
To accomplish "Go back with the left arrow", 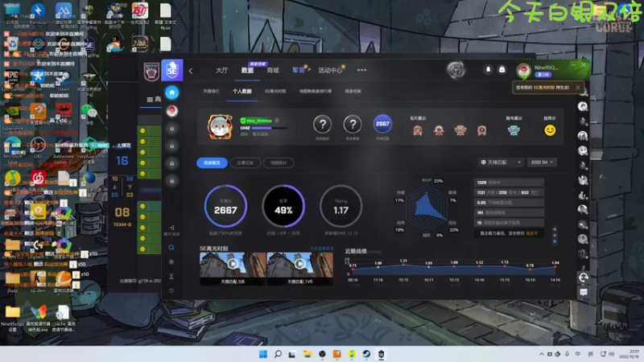I will (x=191, y=71).
